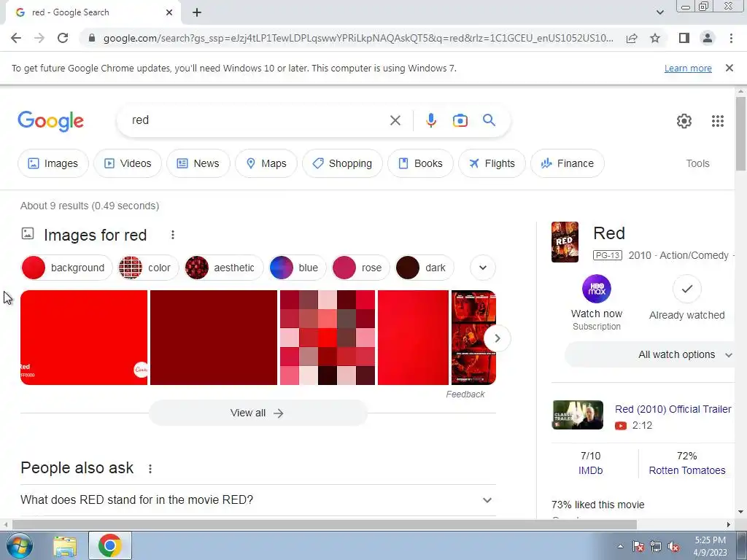Open options next to People also ask
This screenshot has height=560, width=747.
150,469
